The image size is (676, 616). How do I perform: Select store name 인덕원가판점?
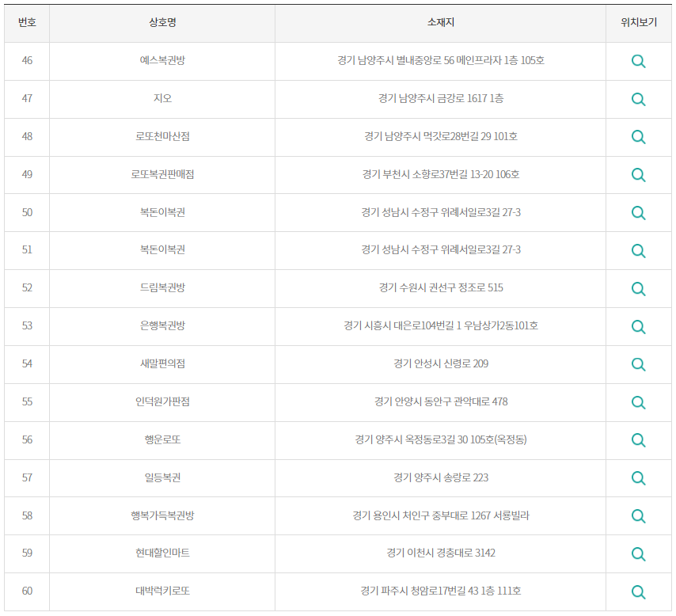click(x=162, y=401)
